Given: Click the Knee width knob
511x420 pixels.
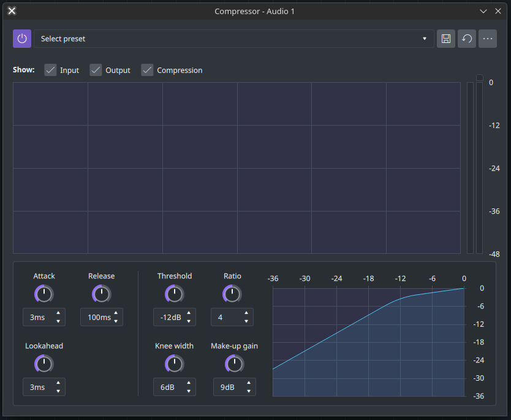Looking at the screenshot, I should (x=175, y=364).
